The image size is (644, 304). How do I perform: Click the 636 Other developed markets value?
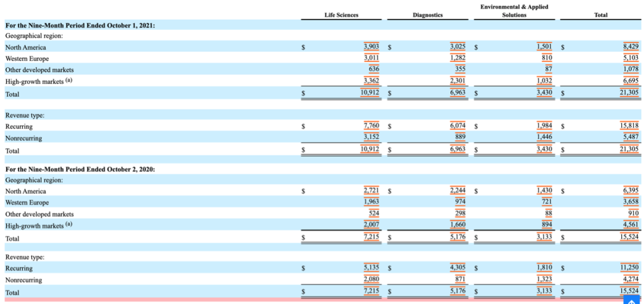pyautogui.click(x=373, y=69)
